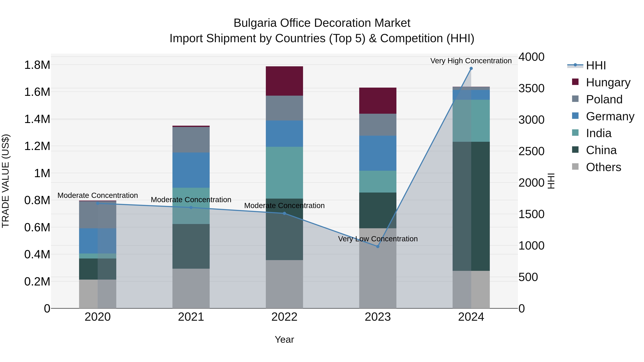Select the 2021 HHI data point
Screen dimensions: 644x362
pyautogui.click(x=191, y=208)
